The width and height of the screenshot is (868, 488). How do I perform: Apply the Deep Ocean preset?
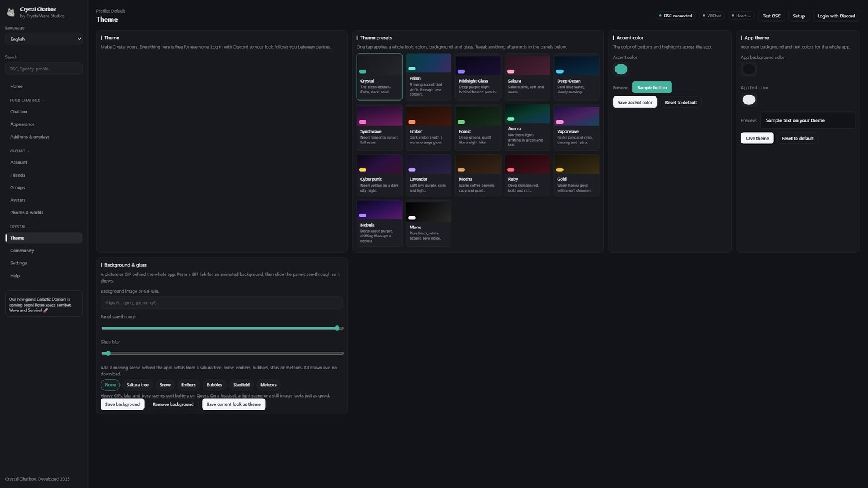pyautogui.click(x=577, y=77)
